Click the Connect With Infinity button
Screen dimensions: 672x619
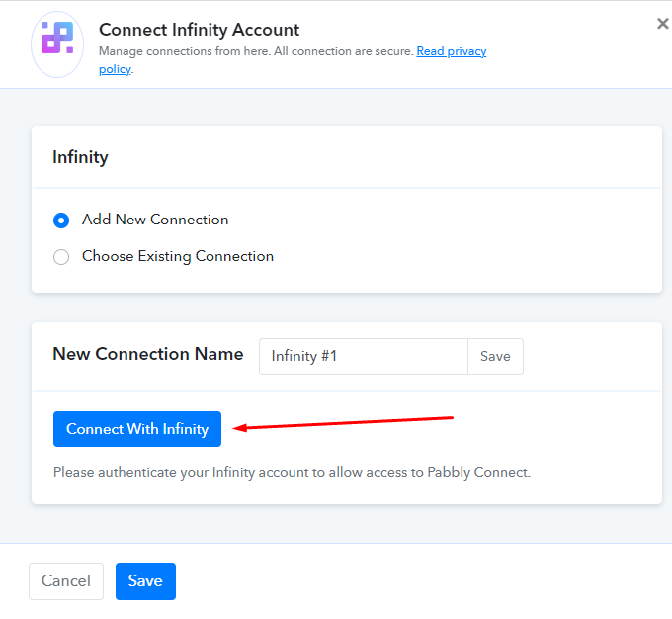[x=137, y=429]
